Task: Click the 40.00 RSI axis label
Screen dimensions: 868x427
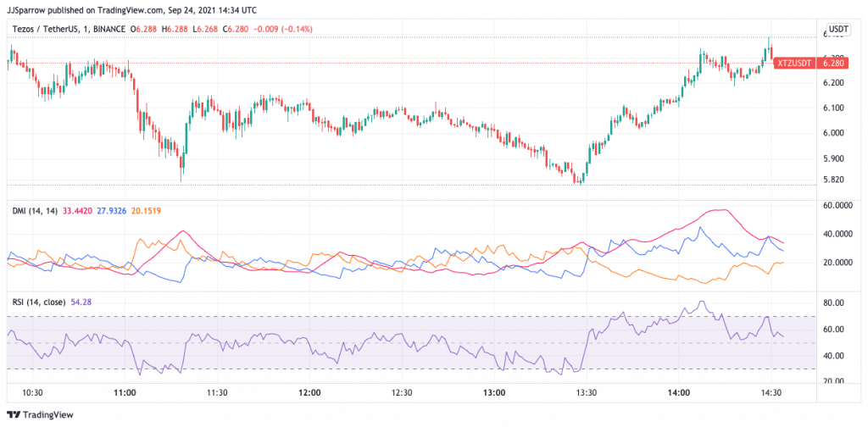Action: point(834,356)
